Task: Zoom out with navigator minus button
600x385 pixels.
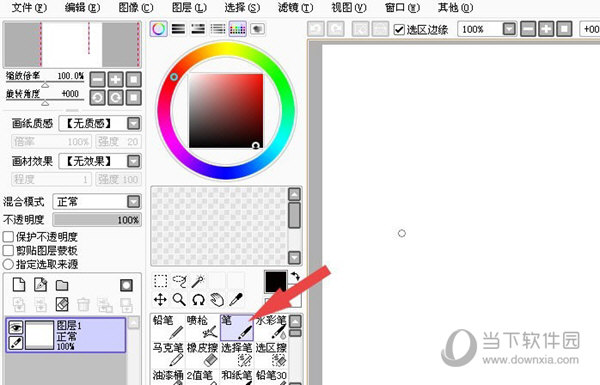Action: click(98, 80)
